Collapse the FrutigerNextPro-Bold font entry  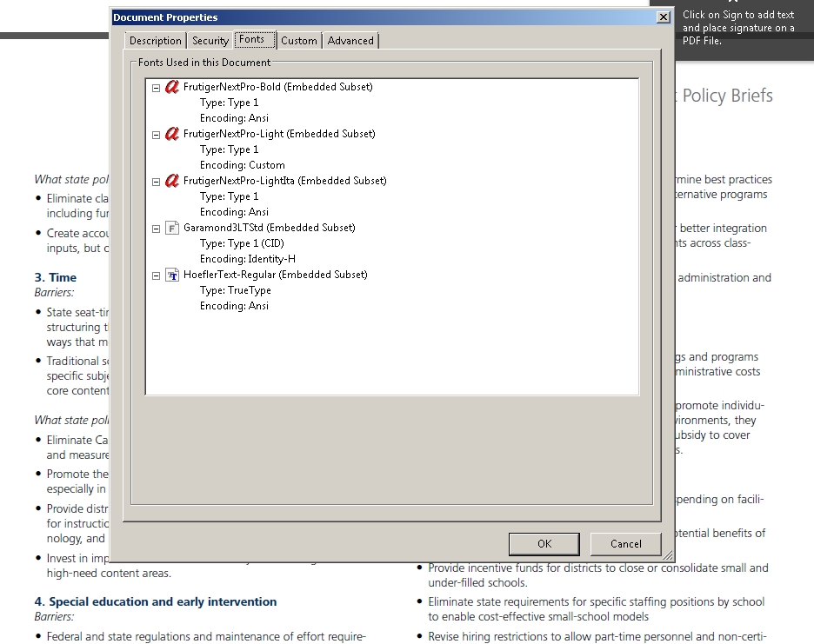pyautogui.click(x=157, y=88)
